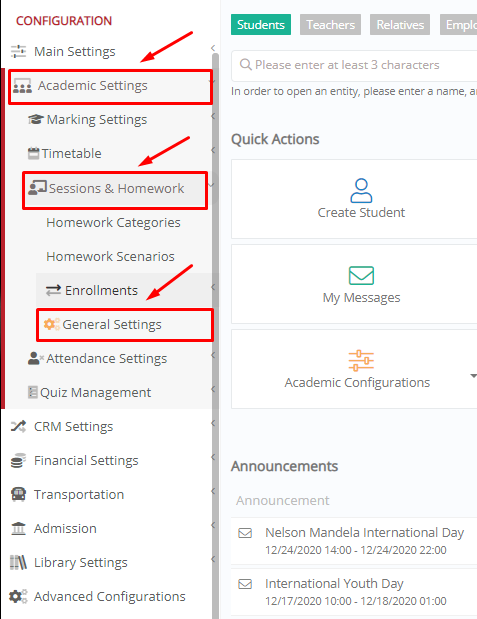The height and width of the screenshot is (619, 477).
Task: Collapse the Sessions & Homework chevron
Action: pos(211,185)
